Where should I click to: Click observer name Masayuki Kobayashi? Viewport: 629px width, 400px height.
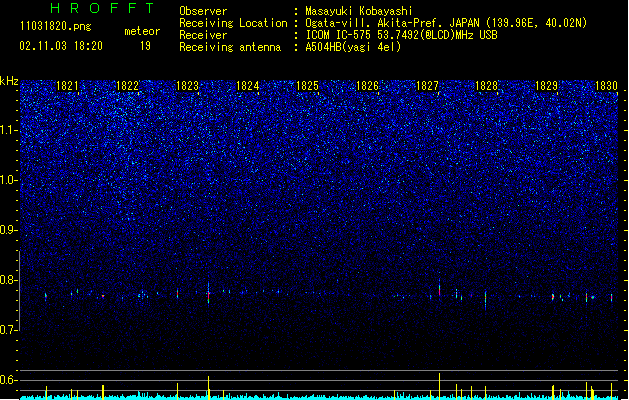click(x=359, y=11)
